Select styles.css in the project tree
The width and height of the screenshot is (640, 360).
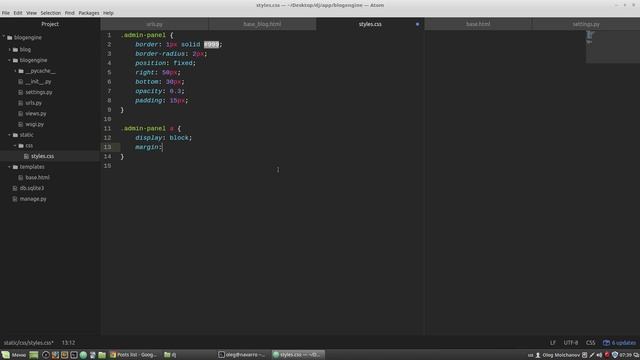pos(42,156)
